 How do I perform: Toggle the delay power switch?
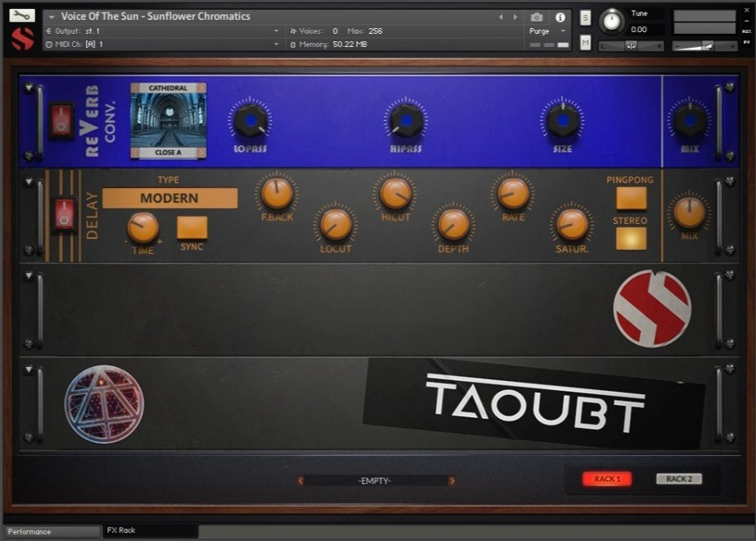64,214
